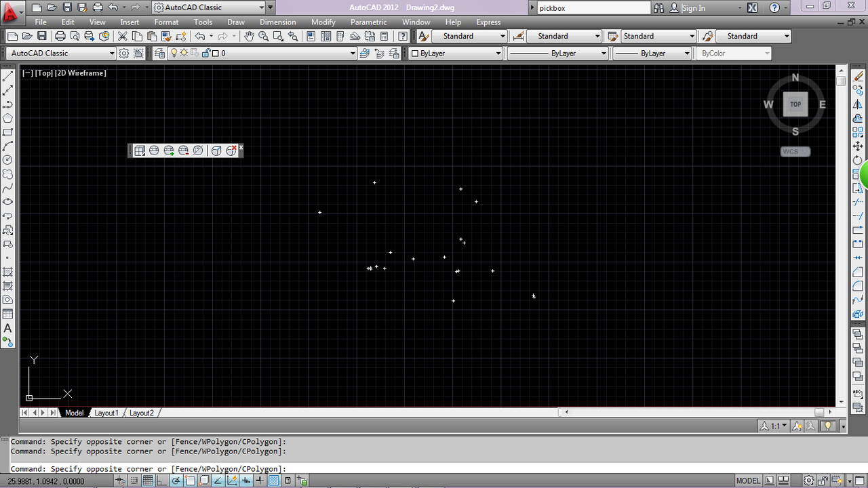Toggle Transparency in status bar
The height and width of the screenshot is (488, 868).
pyautogui.click(x=274, y=481)
